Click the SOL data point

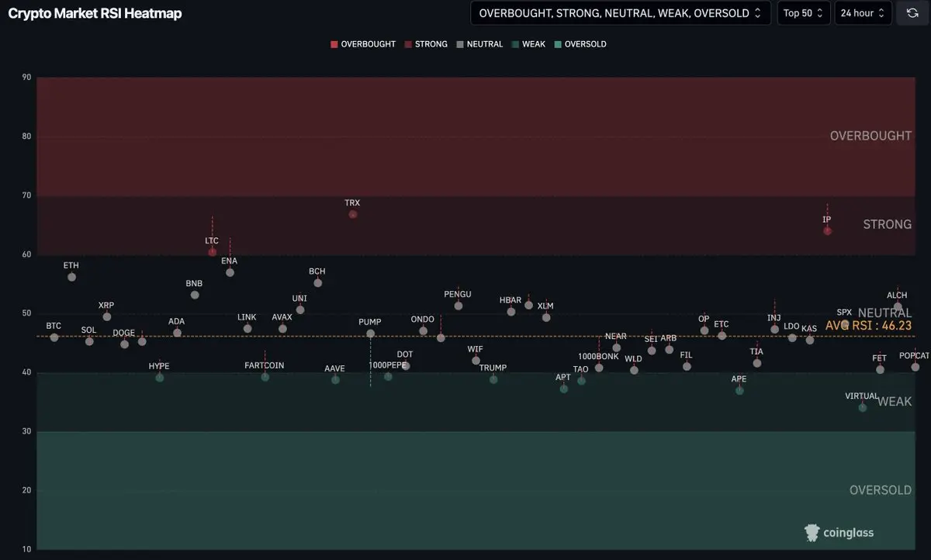89,341
